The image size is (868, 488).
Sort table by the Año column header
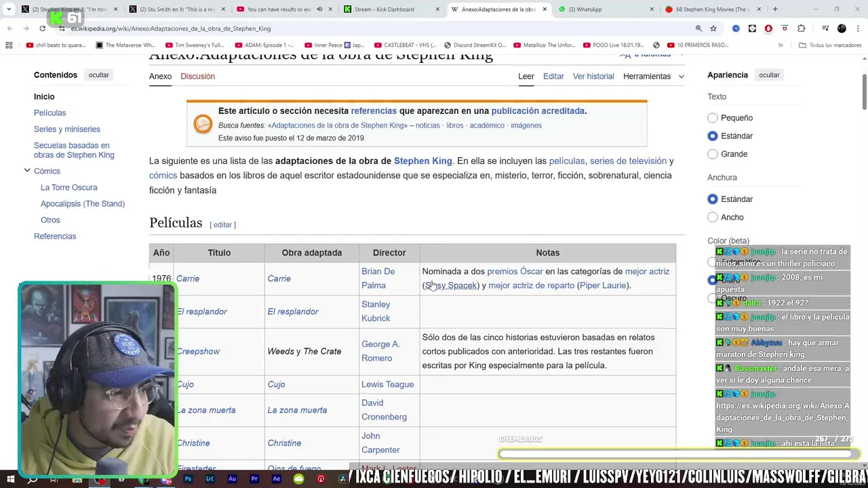tap(161, 253)
